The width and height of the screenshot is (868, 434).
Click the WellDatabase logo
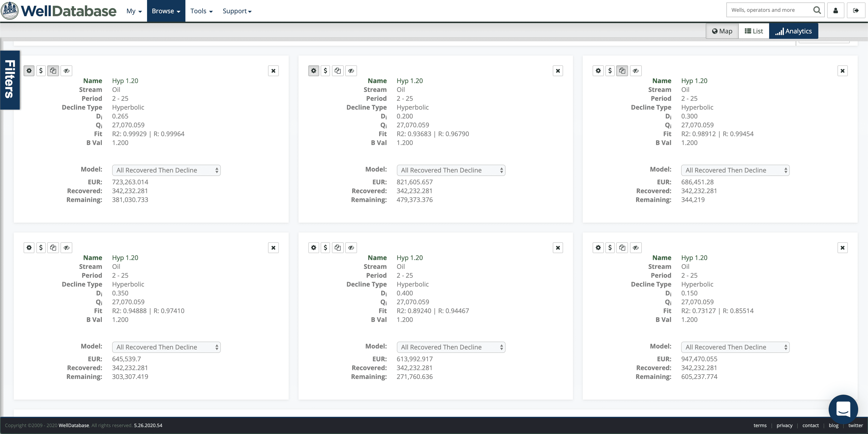pos(59,11)
